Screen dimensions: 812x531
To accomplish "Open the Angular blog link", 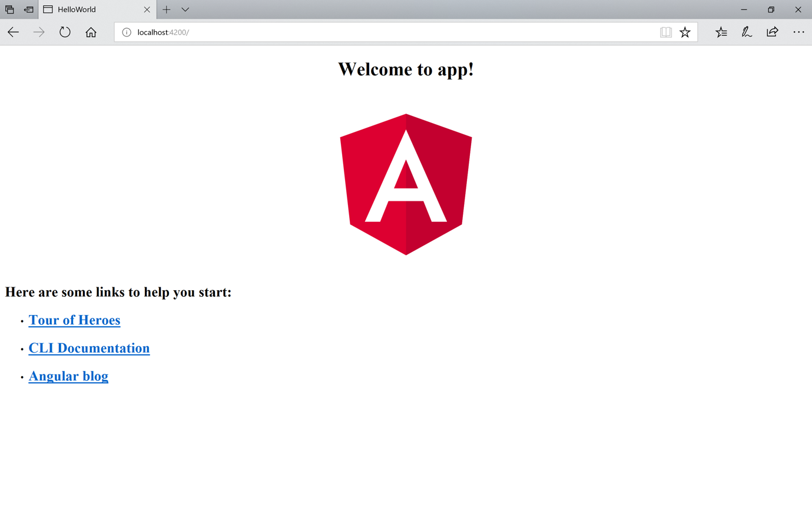I will click(68, 376).
